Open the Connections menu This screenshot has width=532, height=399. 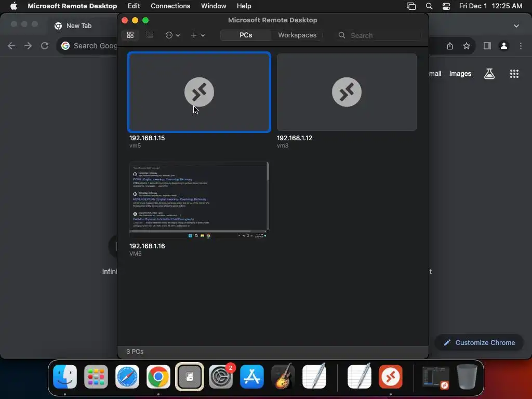(x=170, y=6)
